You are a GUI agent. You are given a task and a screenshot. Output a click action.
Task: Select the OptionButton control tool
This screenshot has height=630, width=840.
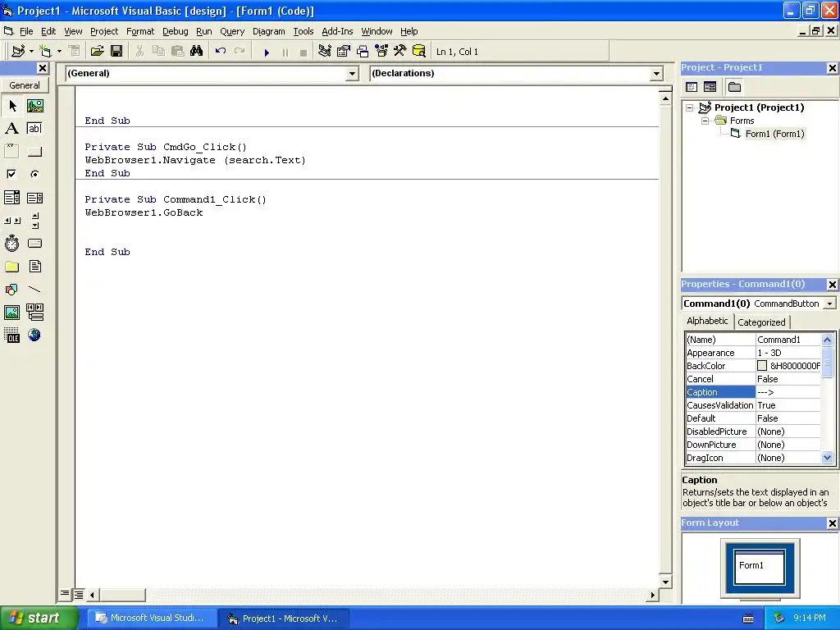click(x=34, y=174)
